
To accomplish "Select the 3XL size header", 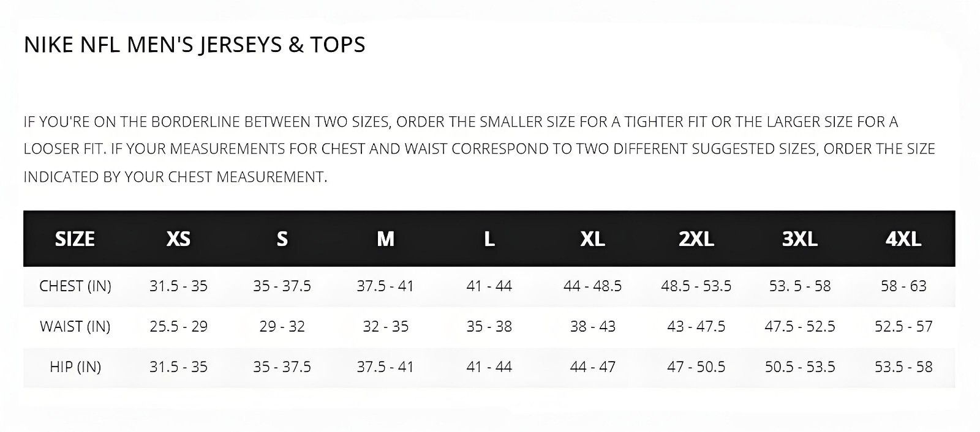I will 800,239.
